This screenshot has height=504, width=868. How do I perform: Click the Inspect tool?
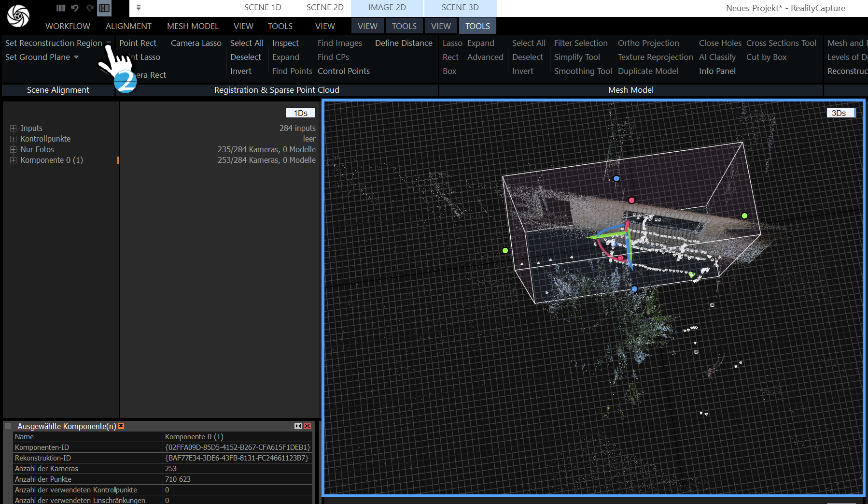(x=285, y=43)
